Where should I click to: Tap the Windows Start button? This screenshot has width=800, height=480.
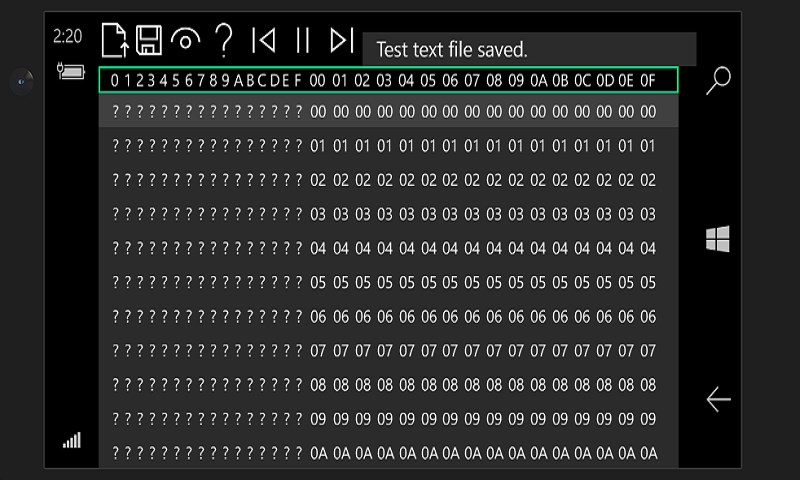[718, 239]
